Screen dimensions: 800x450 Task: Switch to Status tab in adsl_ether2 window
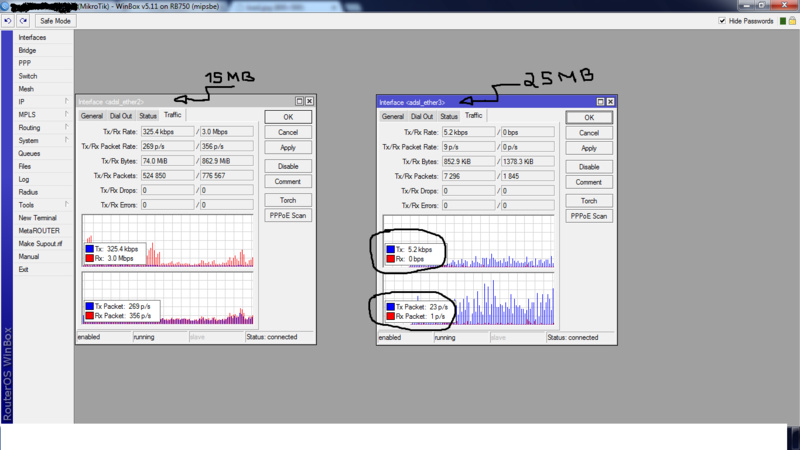148,116
